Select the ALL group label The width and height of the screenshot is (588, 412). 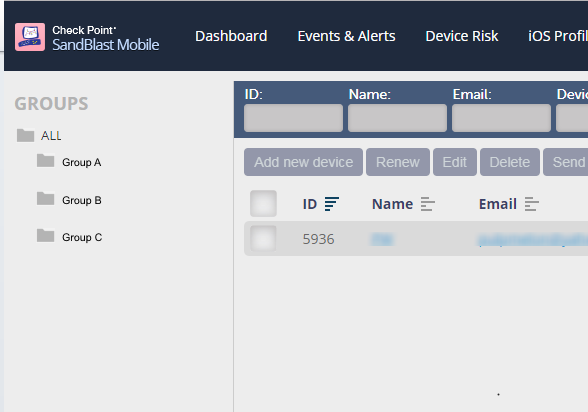[51, 136]
